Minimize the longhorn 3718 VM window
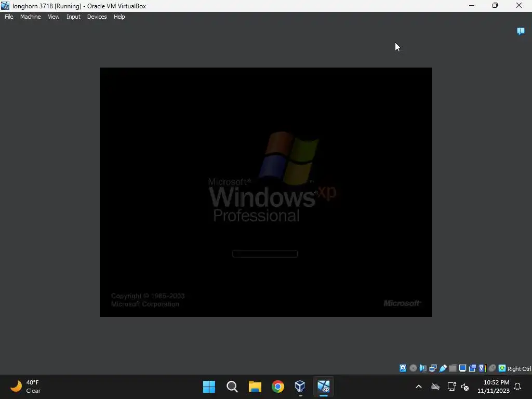Viewport: 532px width, 399px height. coord(472,5)
